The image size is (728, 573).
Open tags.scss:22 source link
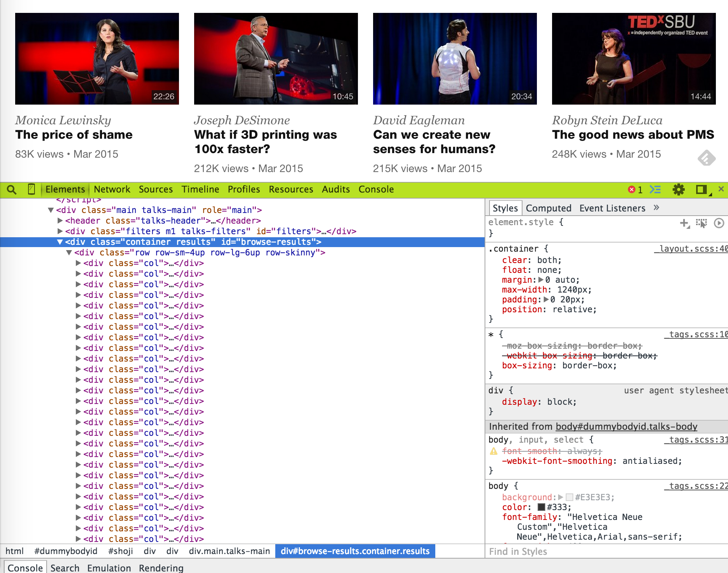tap(696, 486)
